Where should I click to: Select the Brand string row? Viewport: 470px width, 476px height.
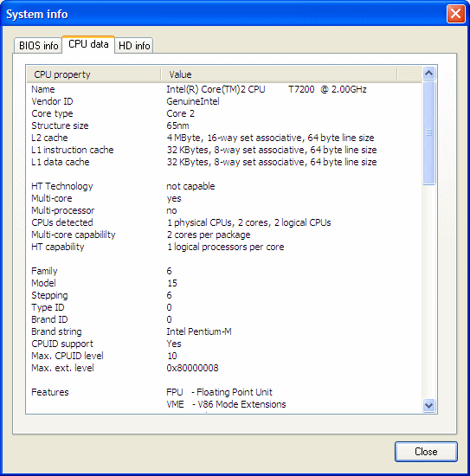coord(224,331)
